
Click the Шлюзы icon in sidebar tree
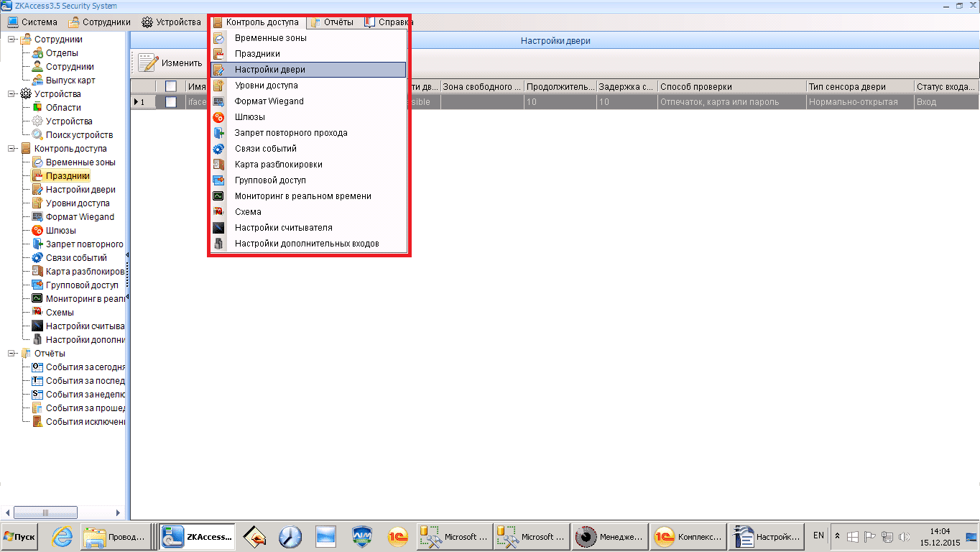[x=37, y=231]
